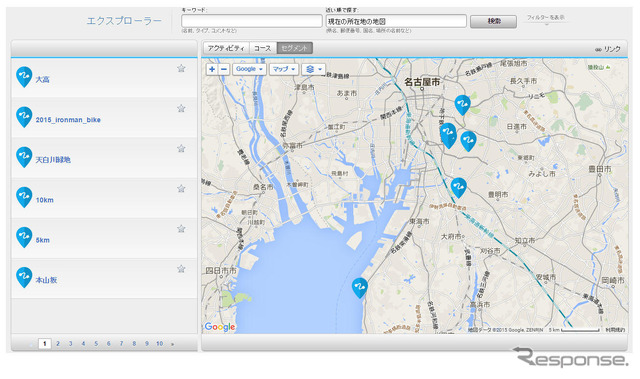The image size is (640, 379).
Task: Open the 本山坂 segment link
Action: tap(46, 280)
